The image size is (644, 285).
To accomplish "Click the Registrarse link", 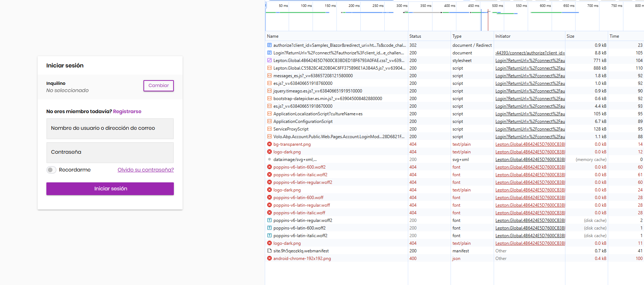I will (x=127, y=112).
